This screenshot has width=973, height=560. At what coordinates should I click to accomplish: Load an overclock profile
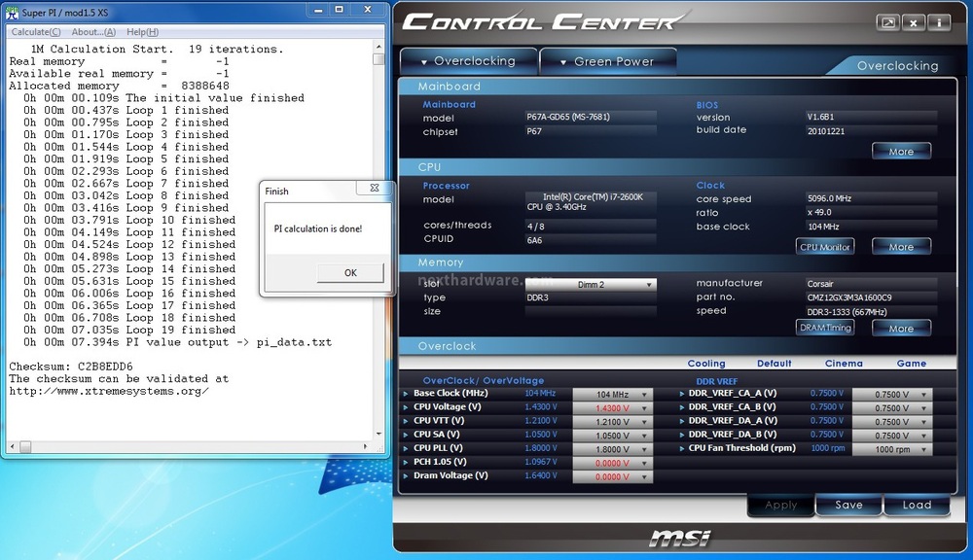point(917,506)
